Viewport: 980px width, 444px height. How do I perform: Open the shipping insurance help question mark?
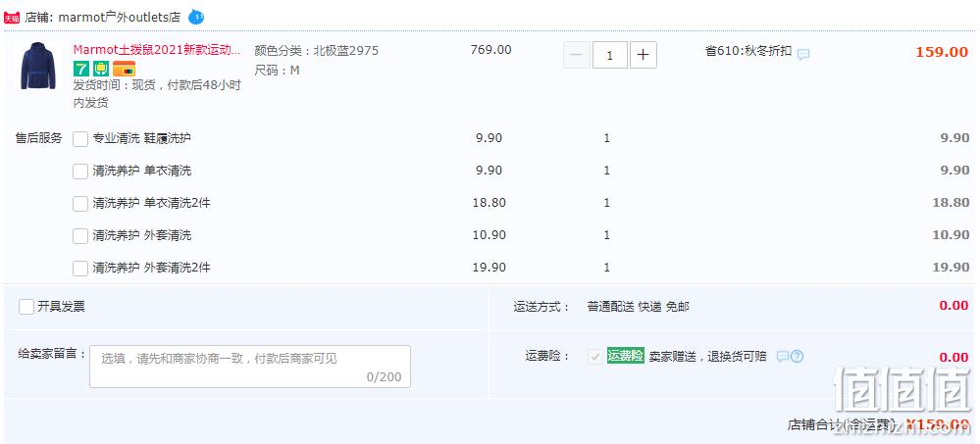click(x=797, y=357)
